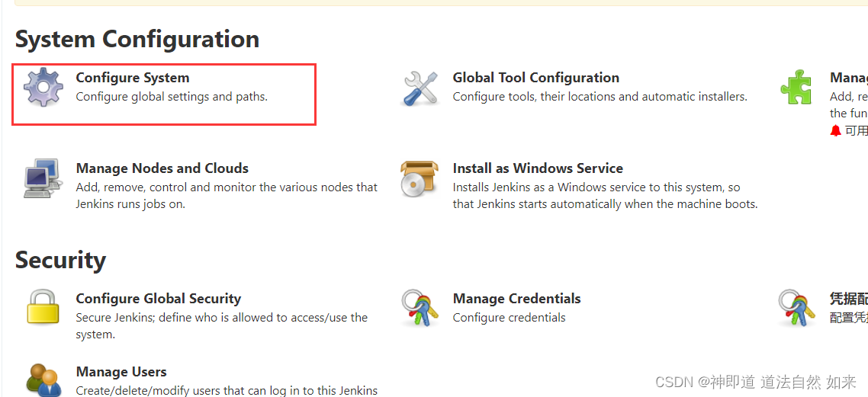The width and height of the screenshot is (868, 397).
Task: Open the Configure Global Security link
Action: point(158,299)
